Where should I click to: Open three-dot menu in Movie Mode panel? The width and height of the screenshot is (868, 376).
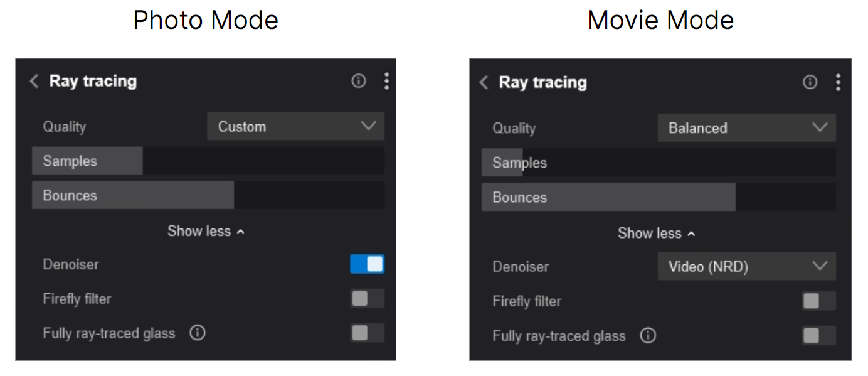click(838, 82)
